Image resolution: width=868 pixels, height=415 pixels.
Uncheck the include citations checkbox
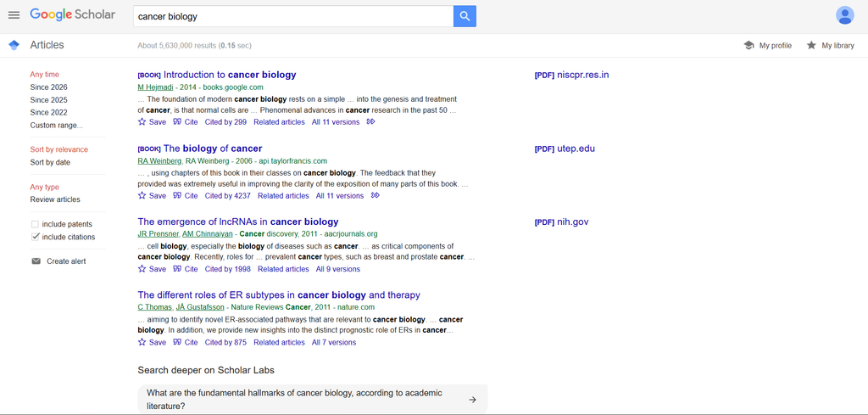tap(35, 237)
